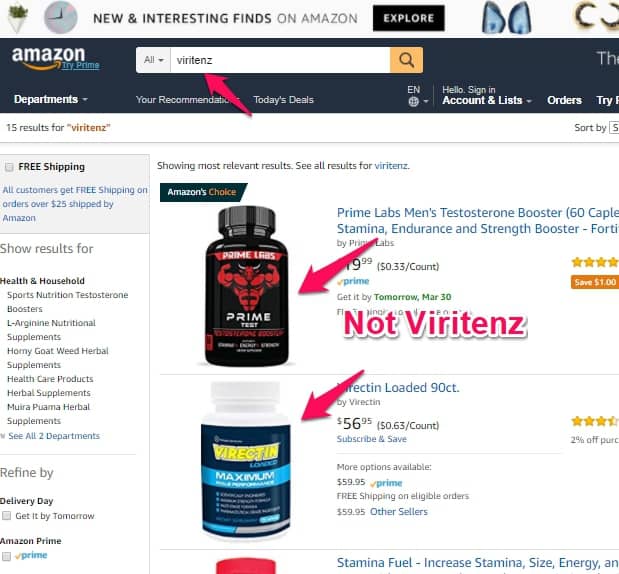Open the Virectin Loaded bottle image

[246, 460]
